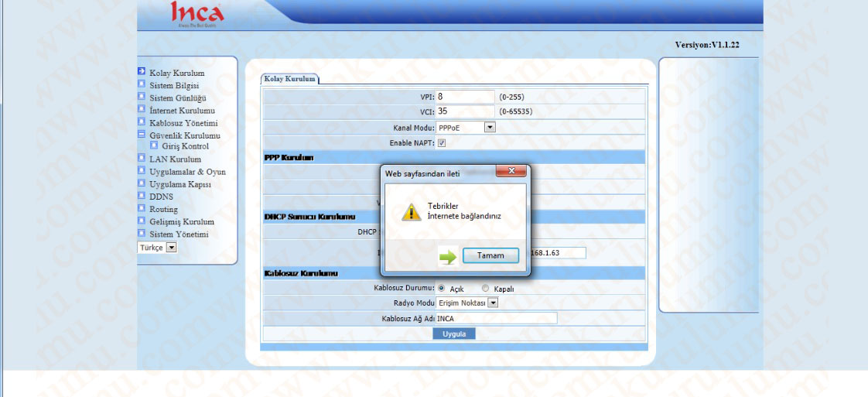
Task: Open Sistem Bilgisi page
Action: click(174, 86)
